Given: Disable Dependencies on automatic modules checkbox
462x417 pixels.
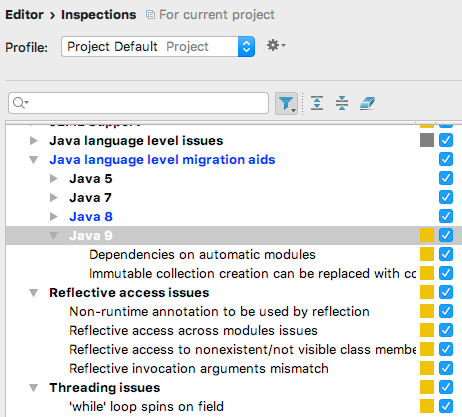Looking at the screenshot, I should 446,254.
